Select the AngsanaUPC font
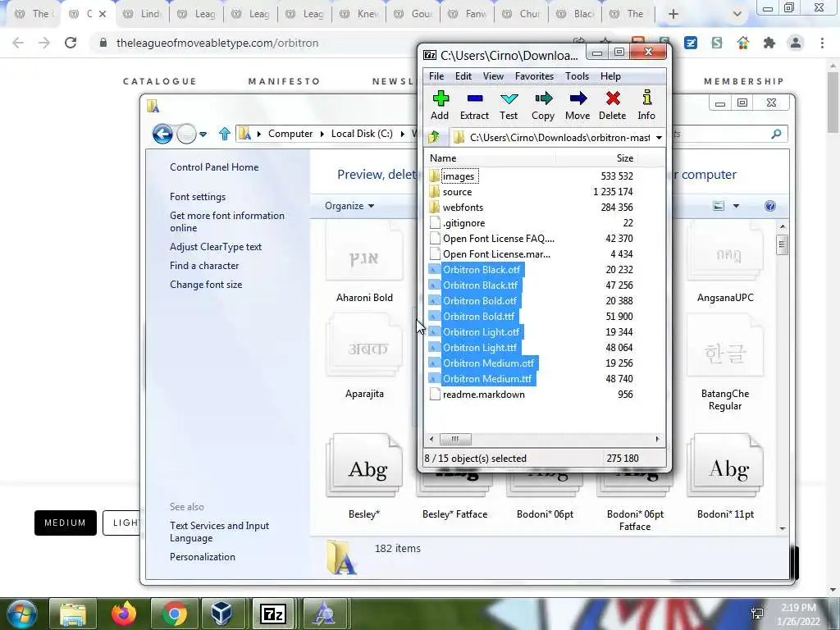 click(725, 264)
